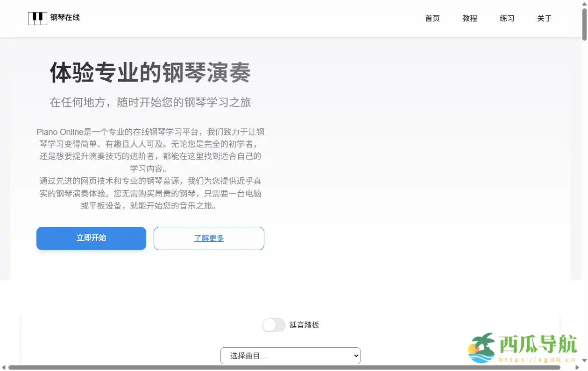Click the sustain pedal switch knob
Viewport: 588px width, 371px height.
268,325
